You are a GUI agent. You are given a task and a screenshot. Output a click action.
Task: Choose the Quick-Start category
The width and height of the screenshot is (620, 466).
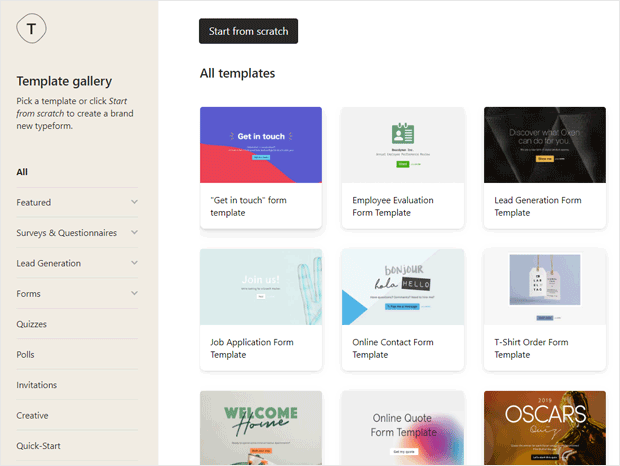38,446
